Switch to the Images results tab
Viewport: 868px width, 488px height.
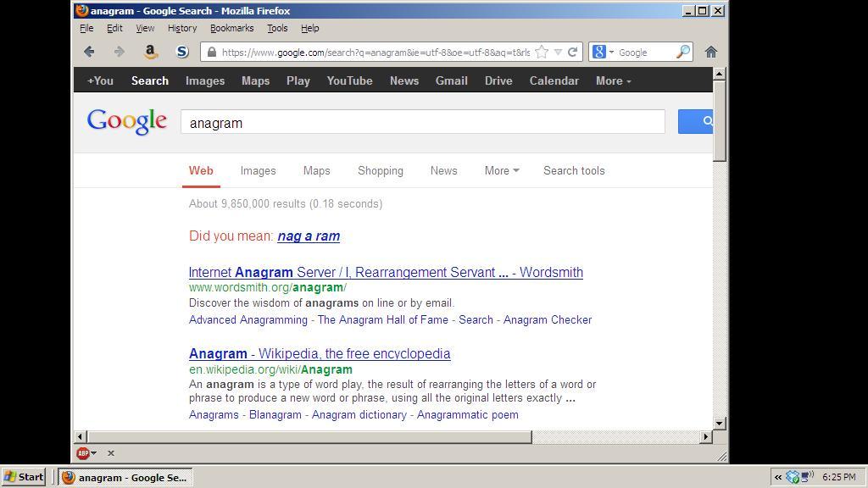coord(258,171)
